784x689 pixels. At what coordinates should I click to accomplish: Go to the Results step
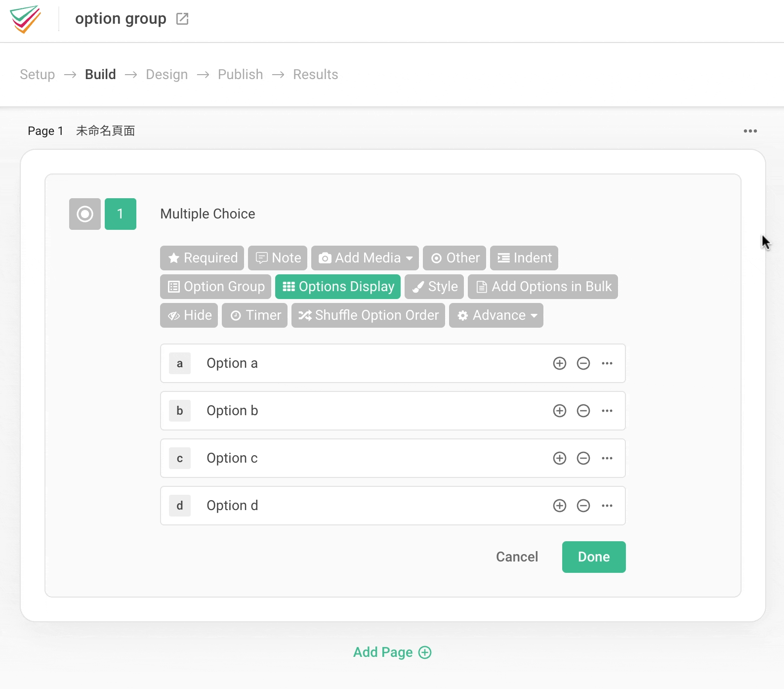(316, 75)
